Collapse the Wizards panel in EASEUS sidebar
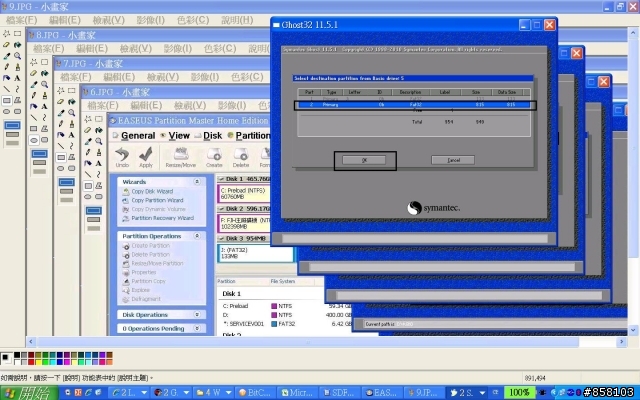The height and width of the screenshot is (400, 640). tap(197, 182)
